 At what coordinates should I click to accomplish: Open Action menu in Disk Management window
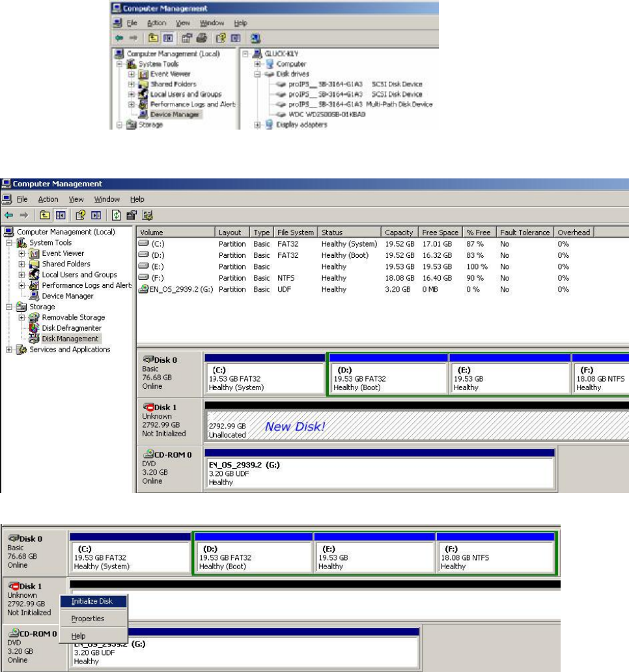pos(48,199)
